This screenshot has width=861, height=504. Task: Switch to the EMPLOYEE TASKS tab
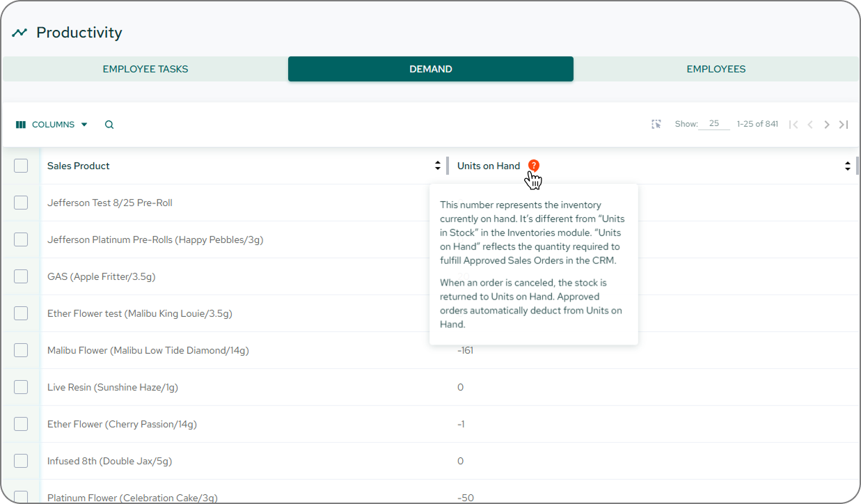click(145, 69)
